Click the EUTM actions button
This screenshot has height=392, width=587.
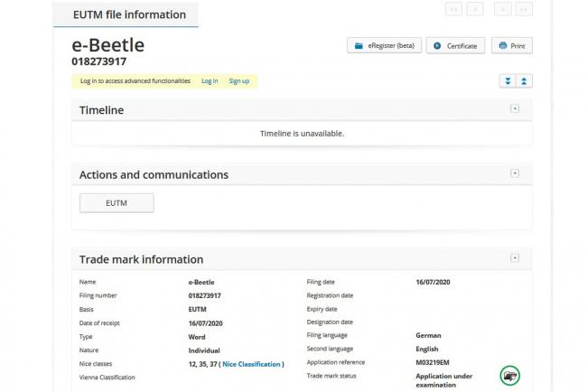(116, 203)
